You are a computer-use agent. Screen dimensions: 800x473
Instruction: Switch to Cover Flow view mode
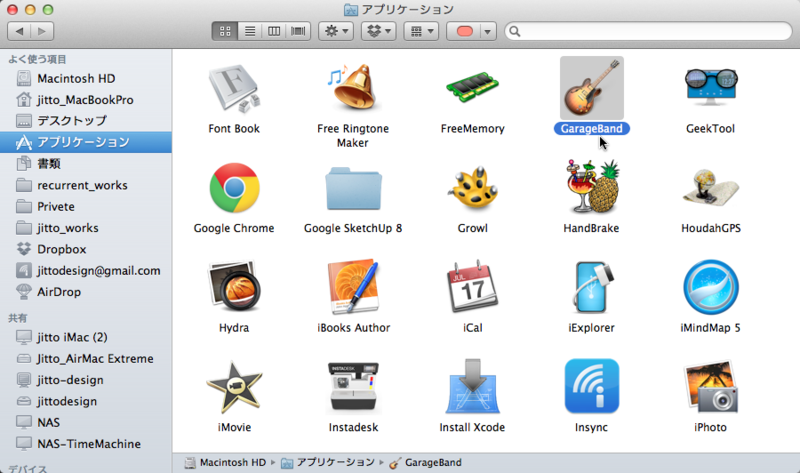[x=298, y=31]
